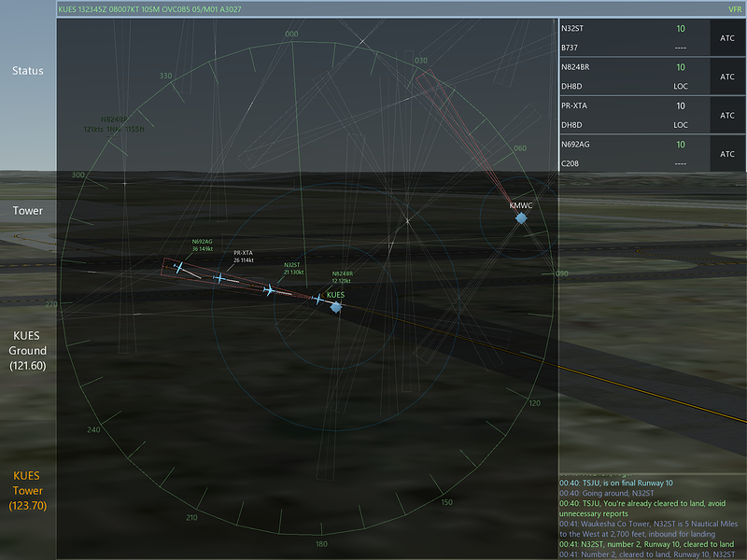
Task: Select the N32ST aircraft icon on radar
Action: pos(269,289)
